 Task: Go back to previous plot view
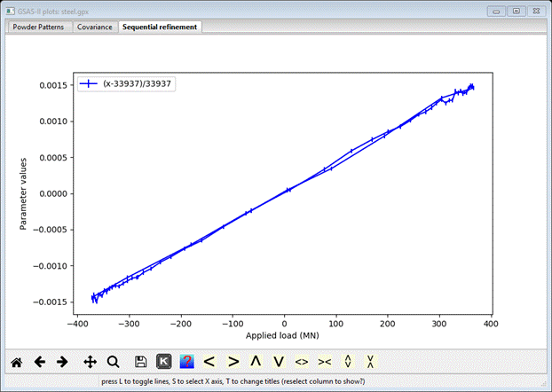tap(39, 362)
